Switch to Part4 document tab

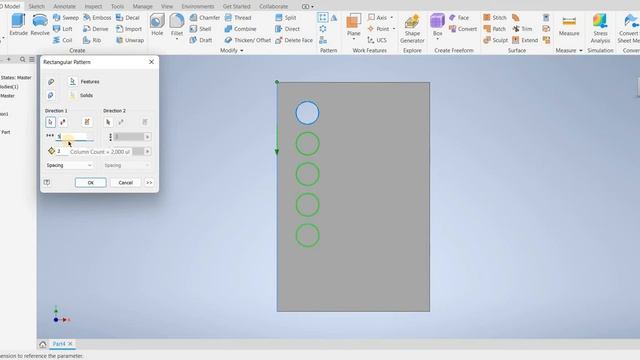click(59, 344)
